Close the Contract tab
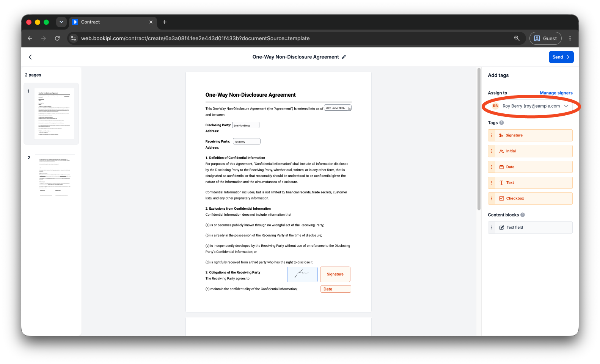The width and height of the screenshot is (600, 364). [x=151, y=22]
